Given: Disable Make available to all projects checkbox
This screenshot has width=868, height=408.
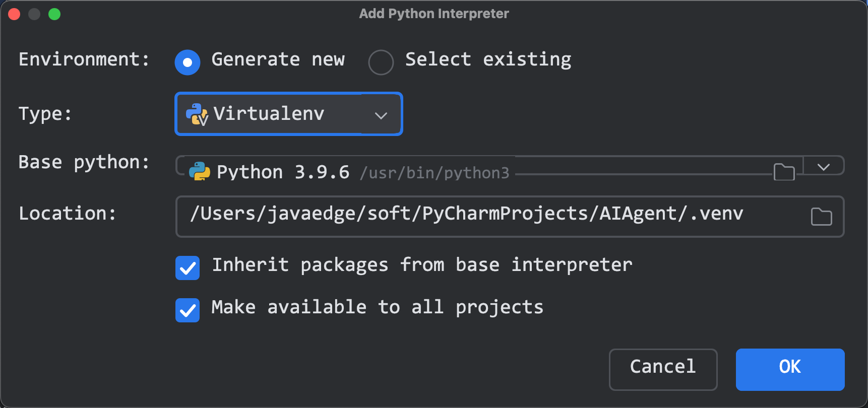Looking at the screenshot, I should point(188,310).
